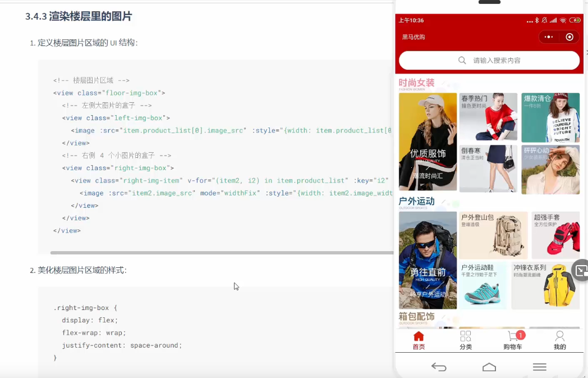Click the 黑马优购 app title
Screen dimensions: 588x378
(414, 37)
